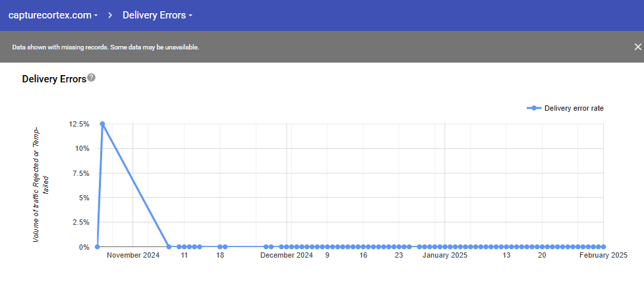This screenshot has height=282, width=644.
Task: Click the data point above the 18 label
Action: (x=220, y=247)
